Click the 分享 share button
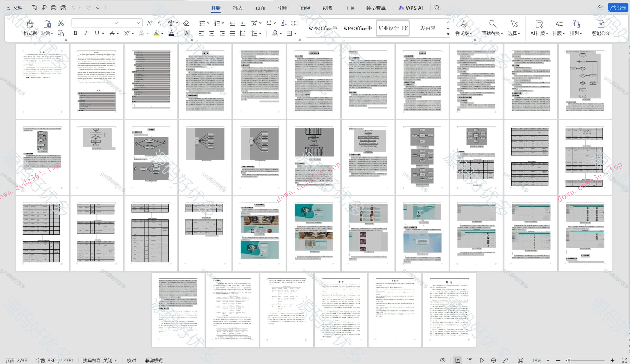Viewport: 630px width, 364px height. click(x=618, y=8)
